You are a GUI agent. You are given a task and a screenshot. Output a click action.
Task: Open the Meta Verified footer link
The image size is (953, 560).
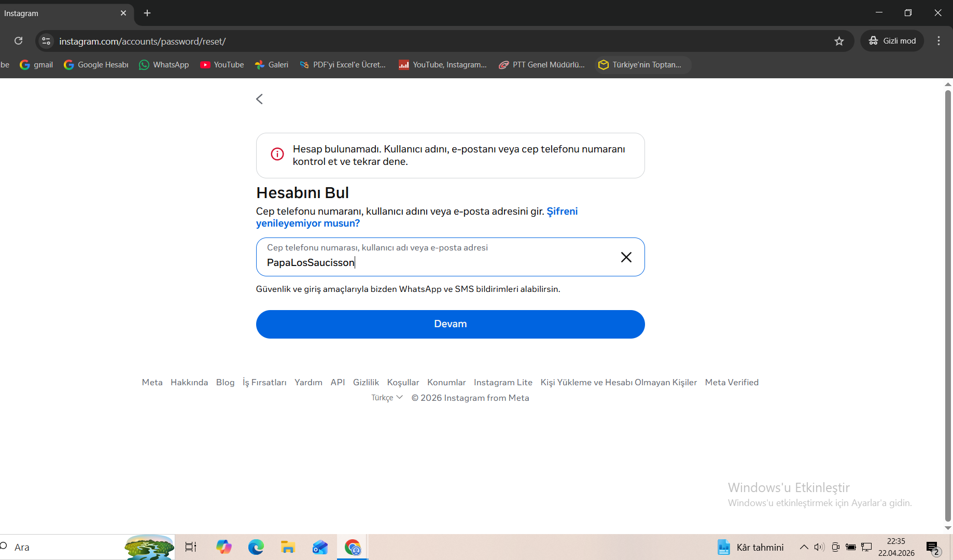coord(732,382)
